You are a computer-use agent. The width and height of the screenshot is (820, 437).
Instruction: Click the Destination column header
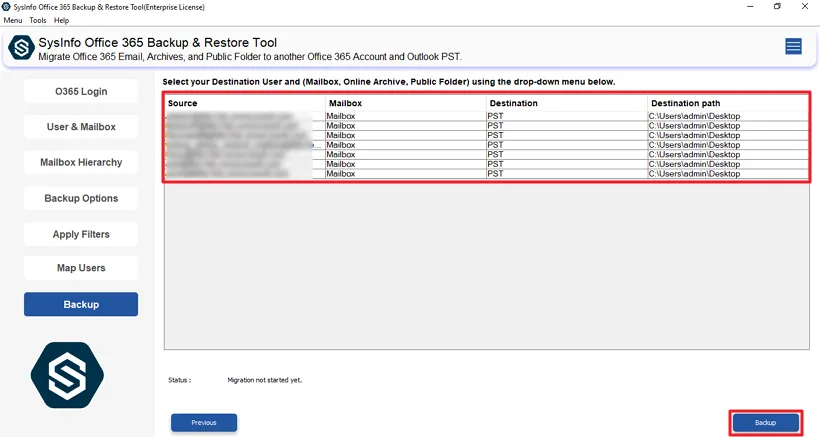(x=566, y=103)
